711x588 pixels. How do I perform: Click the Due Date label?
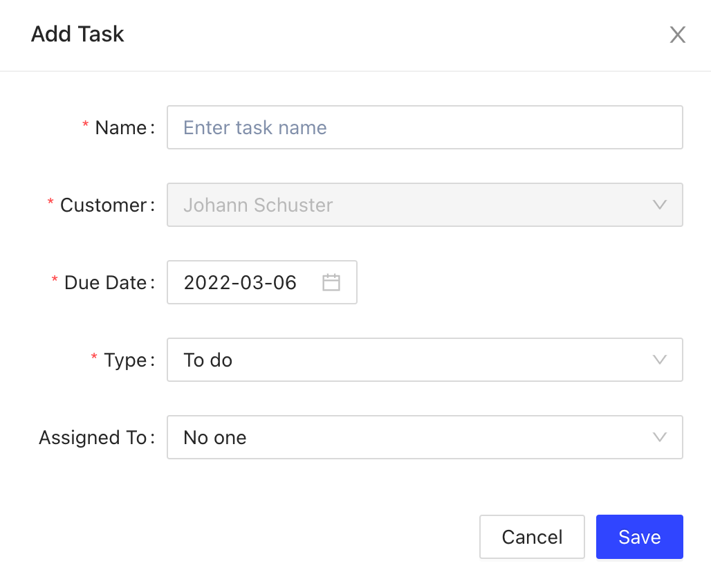coord(105,283)
